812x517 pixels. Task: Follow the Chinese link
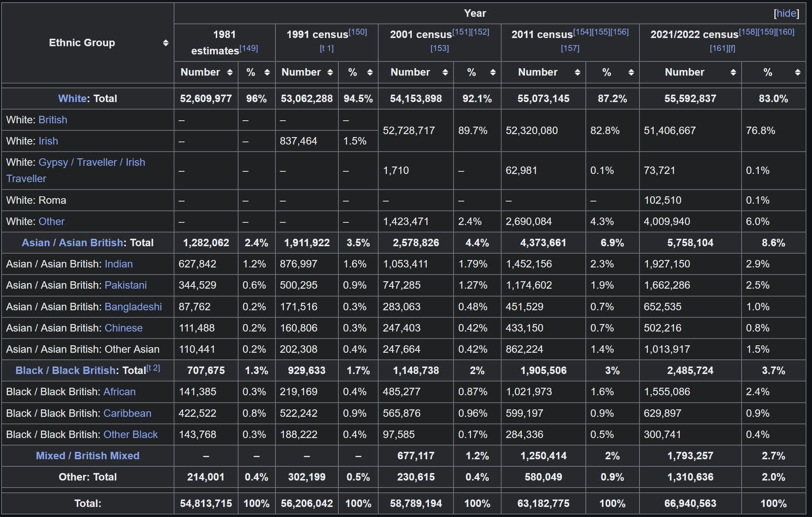click(123, 328)
